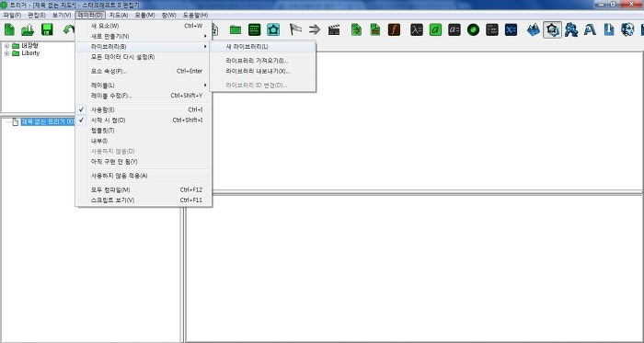
Task: Toggle the 내부(I) menu option
Action: pos(144,141)
